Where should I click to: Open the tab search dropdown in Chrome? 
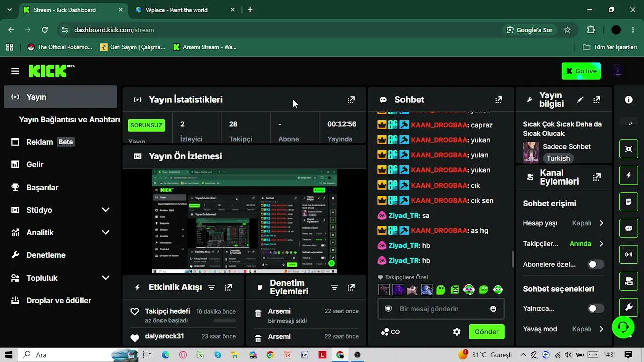point(9,10)
